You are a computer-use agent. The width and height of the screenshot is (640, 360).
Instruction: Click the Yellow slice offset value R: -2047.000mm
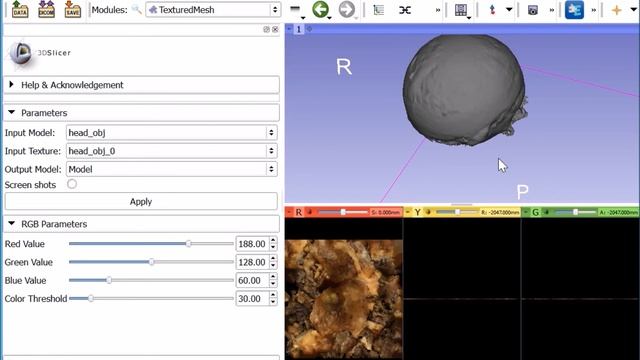click(500, 212)
